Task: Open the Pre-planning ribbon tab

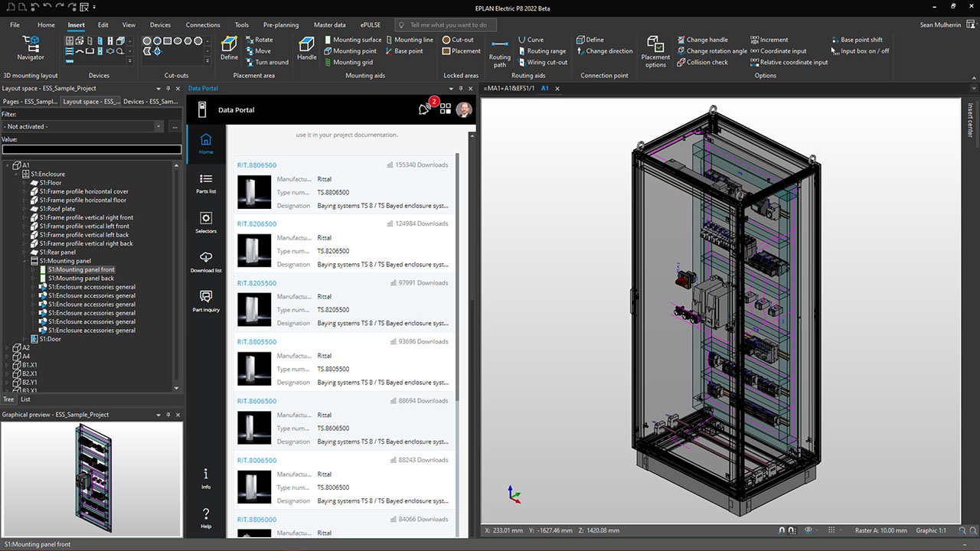Action: 281,24
